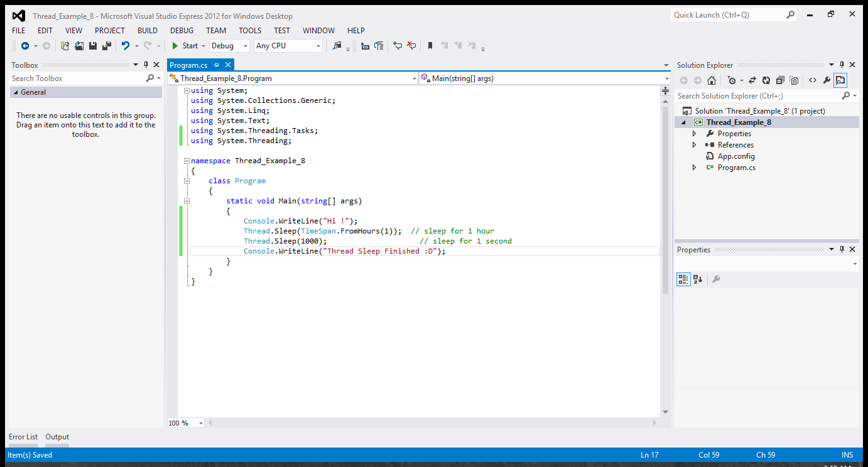Open the TOOLS menu
Viewport: 868px width, 467px height.
[x=250, y=30]
